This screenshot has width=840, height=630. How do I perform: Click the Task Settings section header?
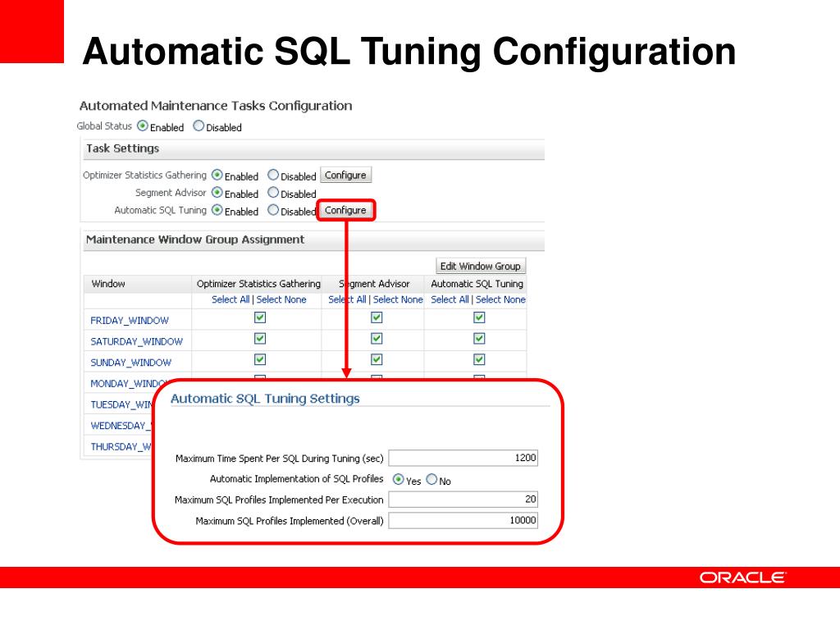click(x=123, y=148)
